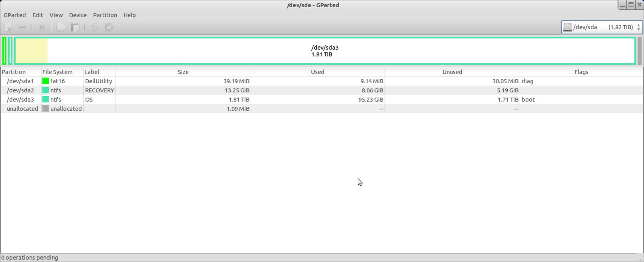
Task: Open the View menu
Action: 56,15
